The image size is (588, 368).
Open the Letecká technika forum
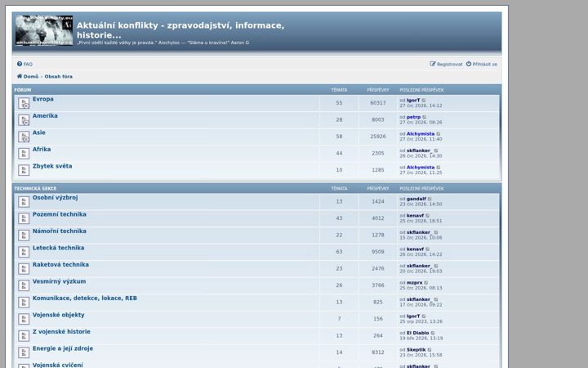[x=58, y=248]
